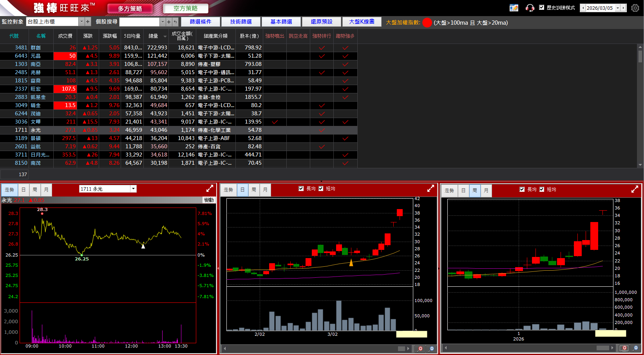Click the 篩選條件 button
The width and height of the screenshot is (644, 355).
click(200, 22)
